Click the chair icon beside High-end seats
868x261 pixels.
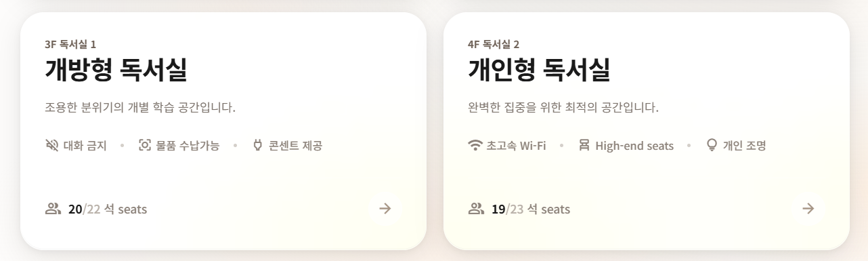coord(584,145)
